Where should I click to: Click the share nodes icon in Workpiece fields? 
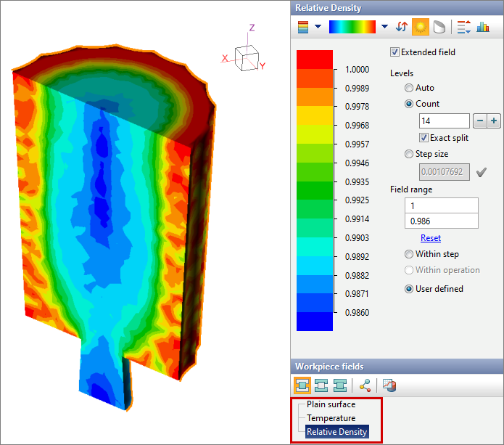point(365,385)
